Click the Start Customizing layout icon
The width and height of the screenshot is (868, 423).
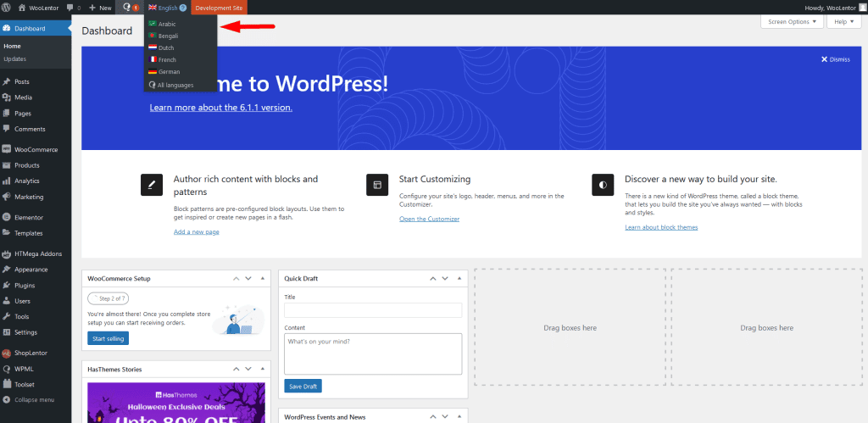(377, 185)
